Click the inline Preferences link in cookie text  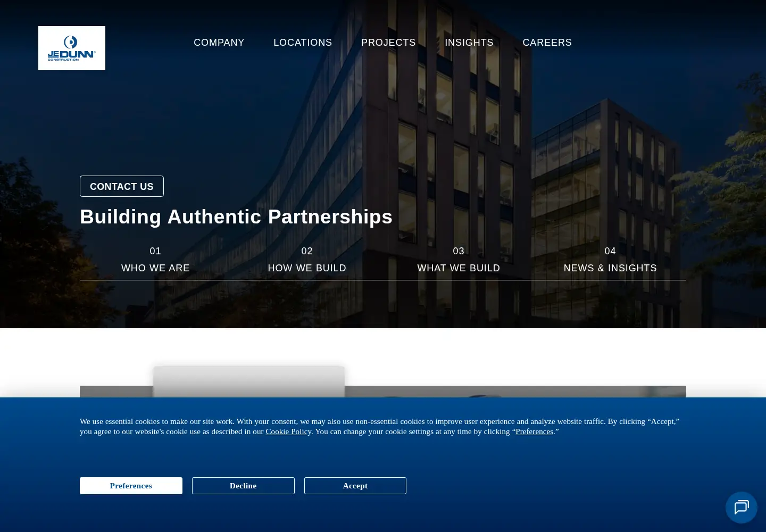pyautogui.click(x=534, y=431)
